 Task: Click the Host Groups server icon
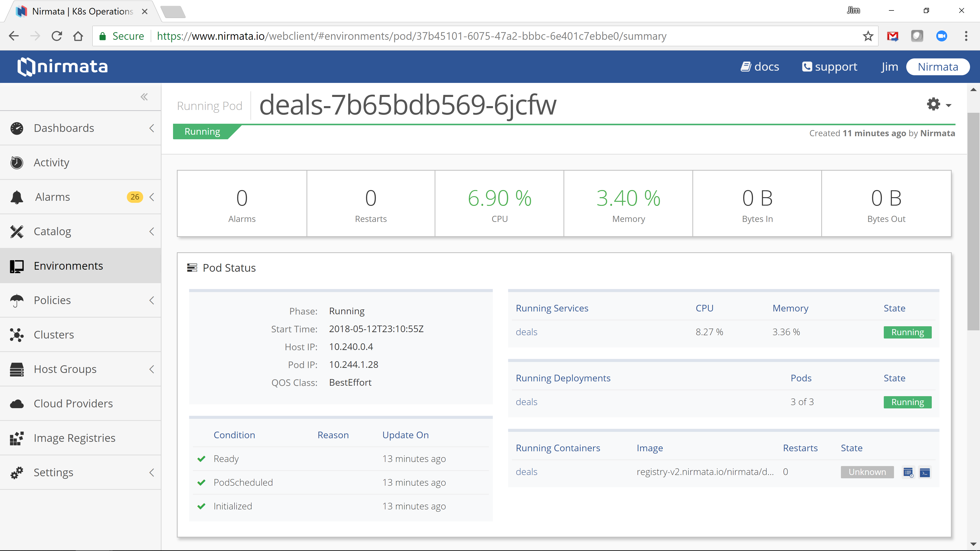pos(17,369)
